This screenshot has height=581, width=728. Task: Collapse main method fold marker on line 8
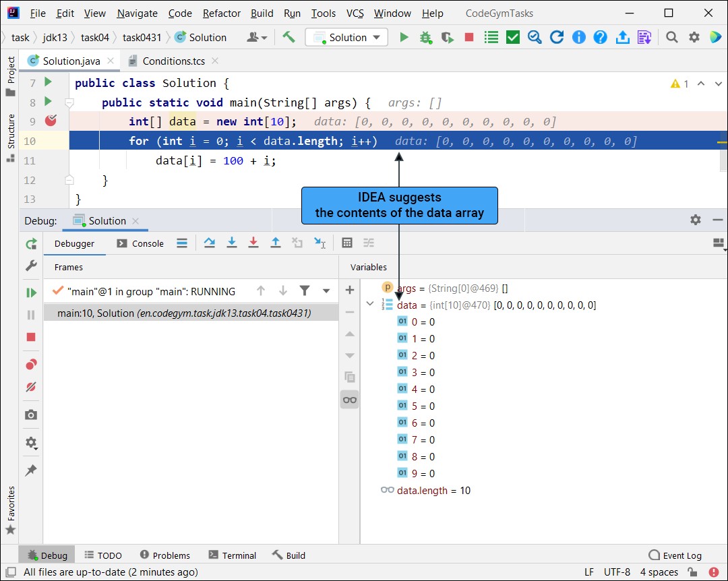pos(69,102)
